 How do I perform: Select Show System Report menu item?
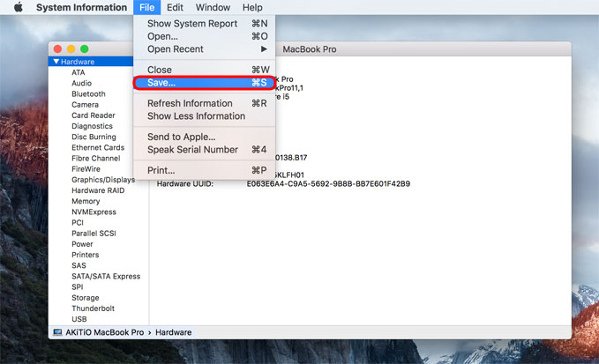(x=191, y=23)
